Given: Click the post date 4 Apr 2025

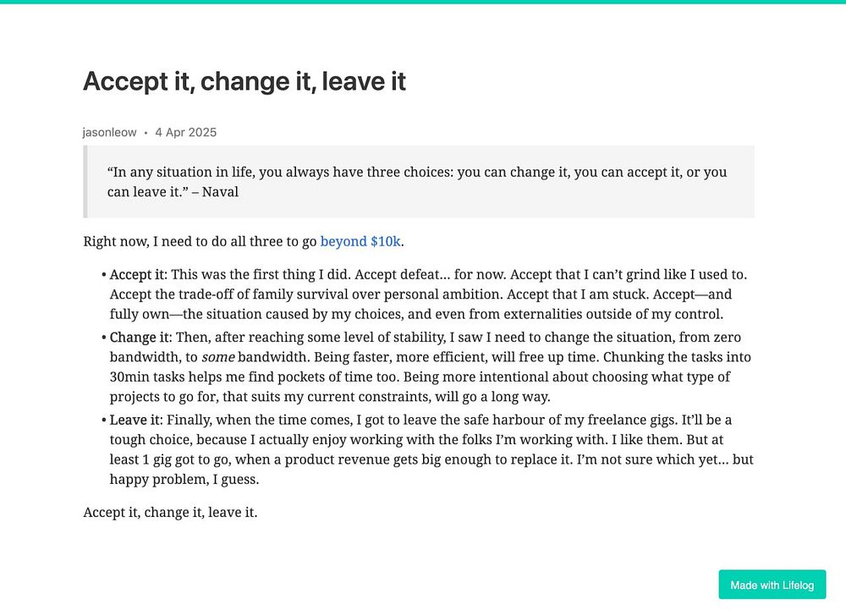Looking at the screenshot, I should click(186, 132).
